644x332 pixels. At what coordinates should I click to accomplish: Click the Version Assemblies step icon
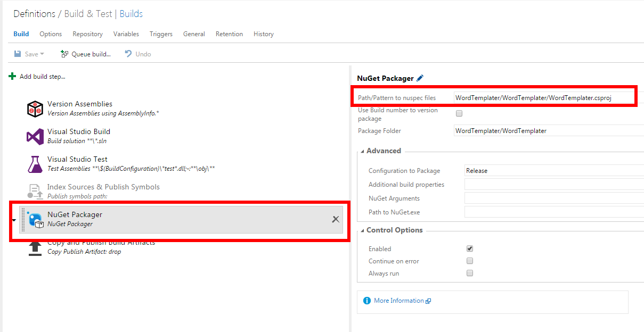(35, 109)
